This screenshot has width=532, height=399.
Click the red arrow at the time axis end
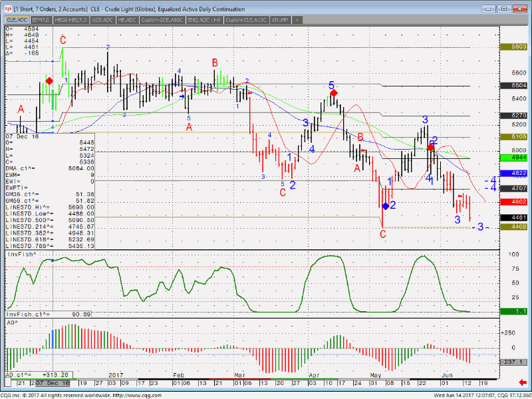[523, 383]
